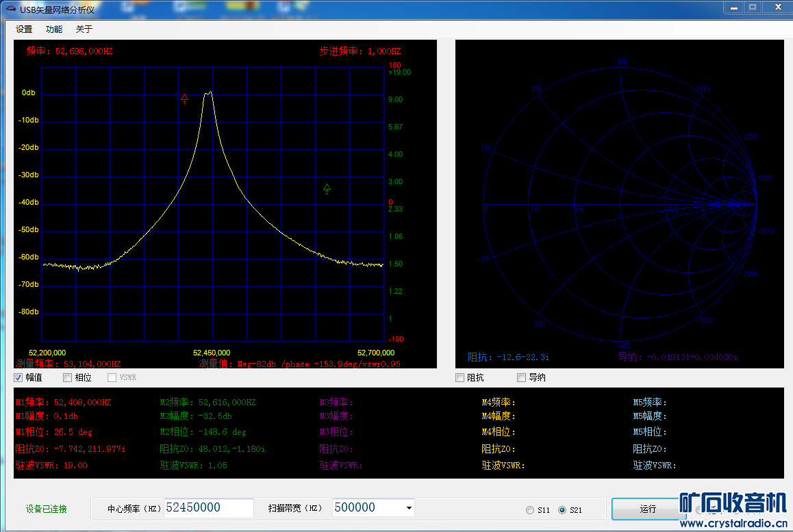This screenshot has width=793, height=532.
Task: Open the 功能 function menu
Action: point(54,29)
